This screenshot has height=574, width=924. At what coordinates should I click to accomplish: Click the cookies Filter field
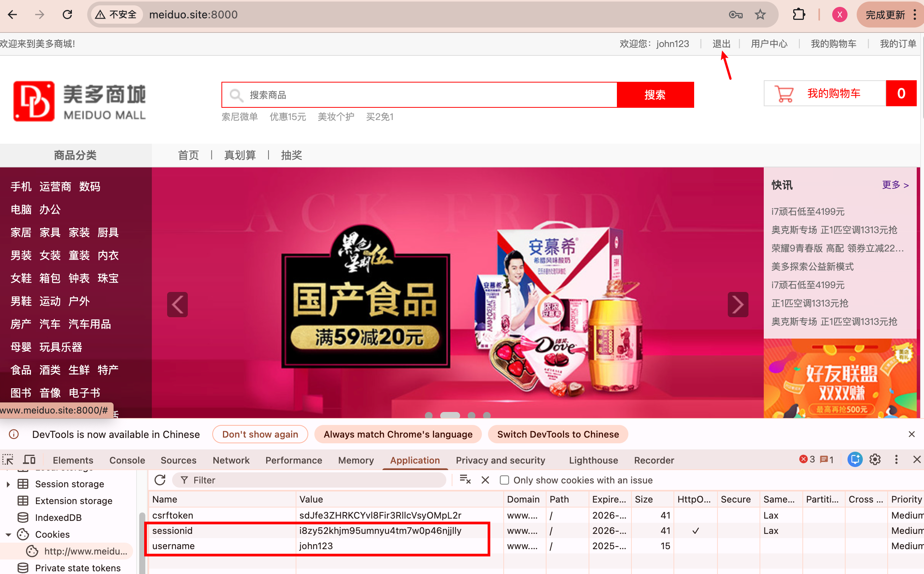[x=309, y=480]
